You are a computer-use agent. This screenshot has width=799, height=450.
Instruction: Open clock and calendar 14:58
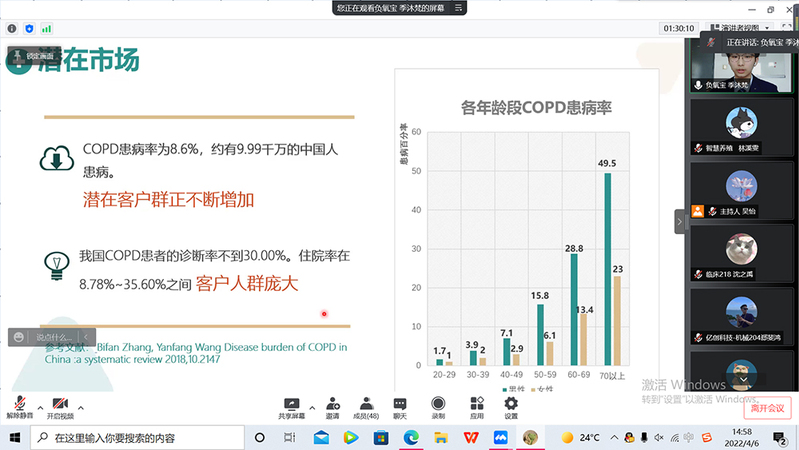[x=742, y=437]
